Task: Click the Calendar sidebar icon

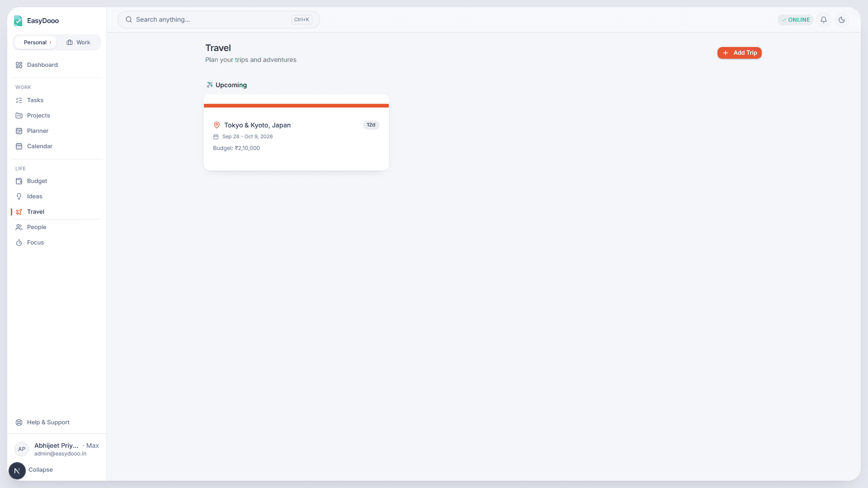Action: pyautogui.click(x=19, y=146)
